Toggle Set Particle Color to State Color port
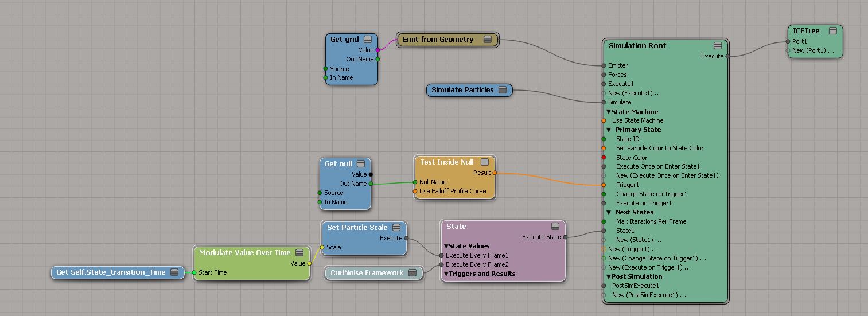The width and height of the screenshot is (868, 316). 604,149
